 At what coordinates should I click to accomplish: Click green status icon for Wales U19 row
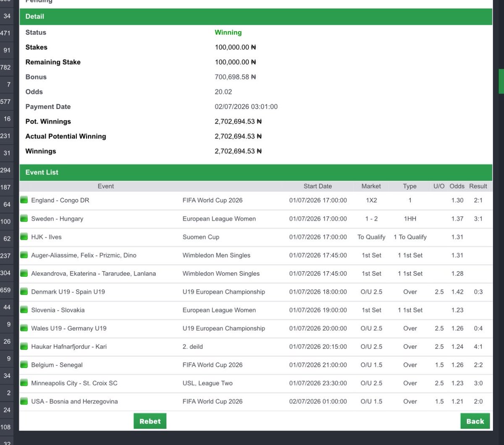(x=24, y=328)
